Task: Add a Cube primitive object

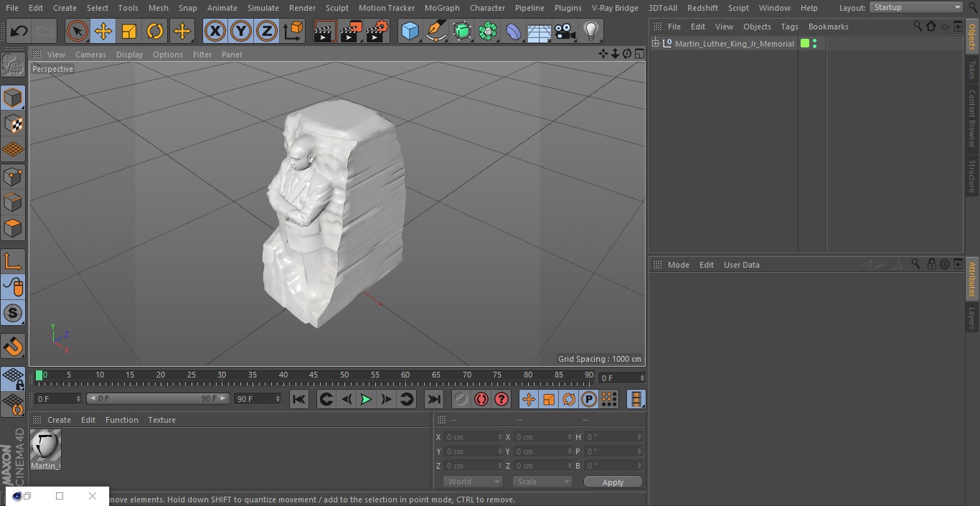Action: (410, 31)
